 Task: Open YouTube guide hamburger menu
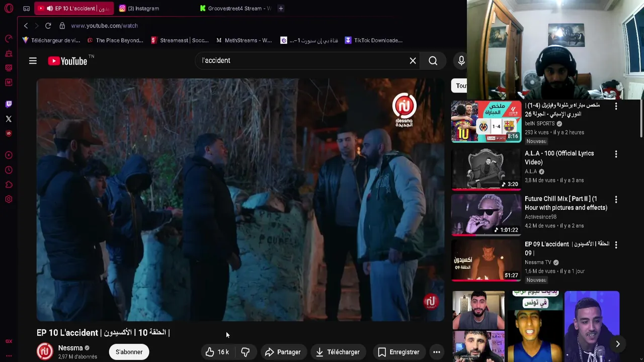[x=33, y=61]
